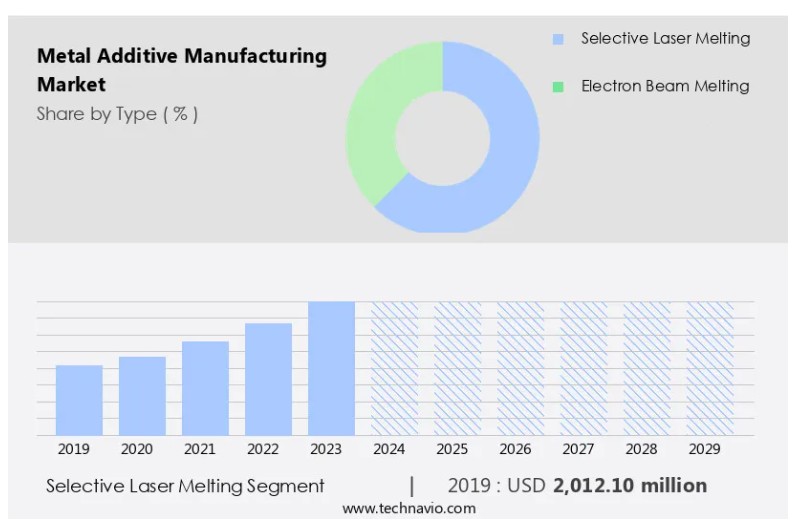The height and width of the screenshot is (529, 796).
Task: Select the hatched forecast bar for 2026
Action: [x=521, y=368]
